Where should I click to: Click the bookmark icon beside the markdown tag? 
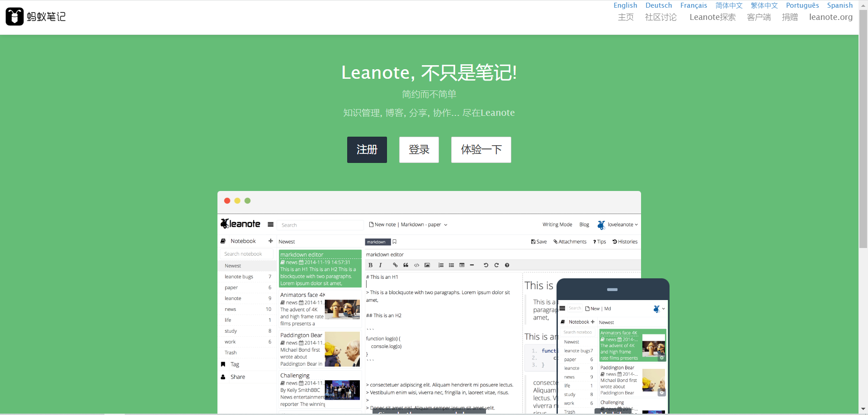(394, 242)
